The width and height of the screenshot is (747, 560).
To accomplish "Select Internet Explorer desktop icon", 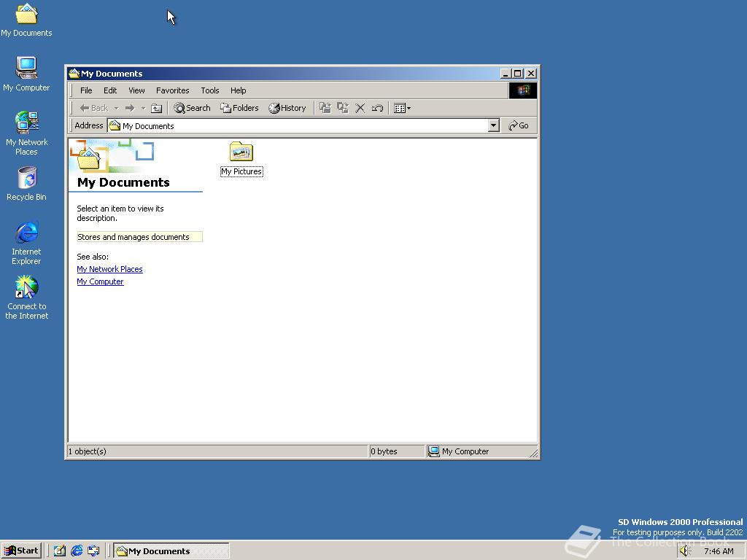I will pos(26,243).
